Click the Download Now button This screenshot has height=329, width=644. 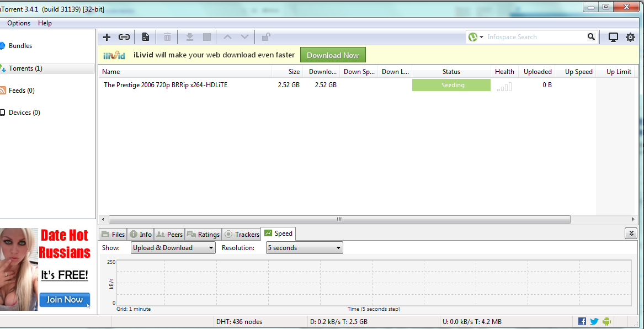click(x=333, y=55)
